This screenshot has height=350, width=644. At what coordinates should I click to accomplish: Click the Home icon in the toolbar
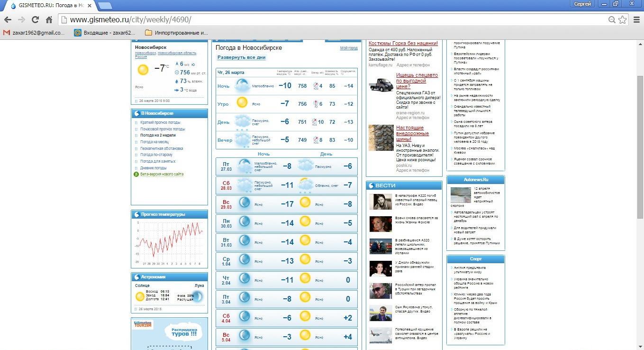(x=49, y=20)
